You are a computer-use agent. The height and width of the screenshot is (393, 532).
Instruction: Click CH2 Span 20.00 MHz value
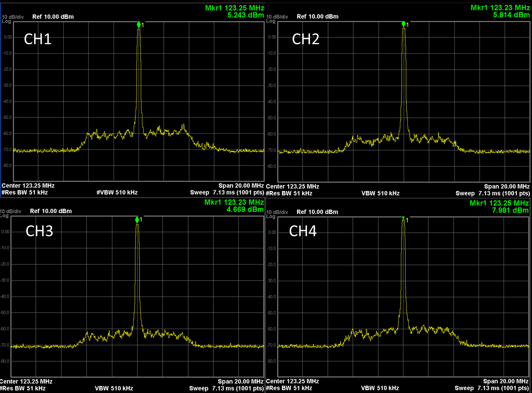tap(506, 187)
